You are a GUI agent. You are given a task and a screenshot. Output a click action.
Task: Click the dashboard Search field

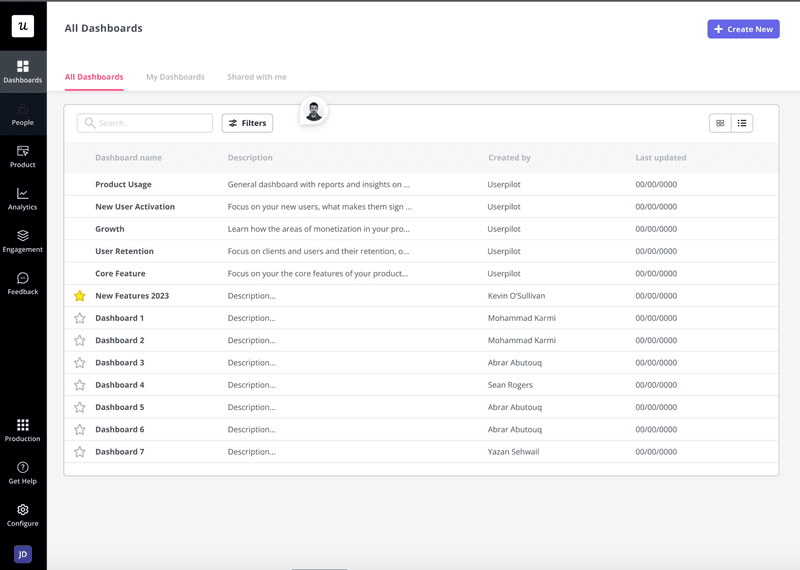tap(145, 123)
